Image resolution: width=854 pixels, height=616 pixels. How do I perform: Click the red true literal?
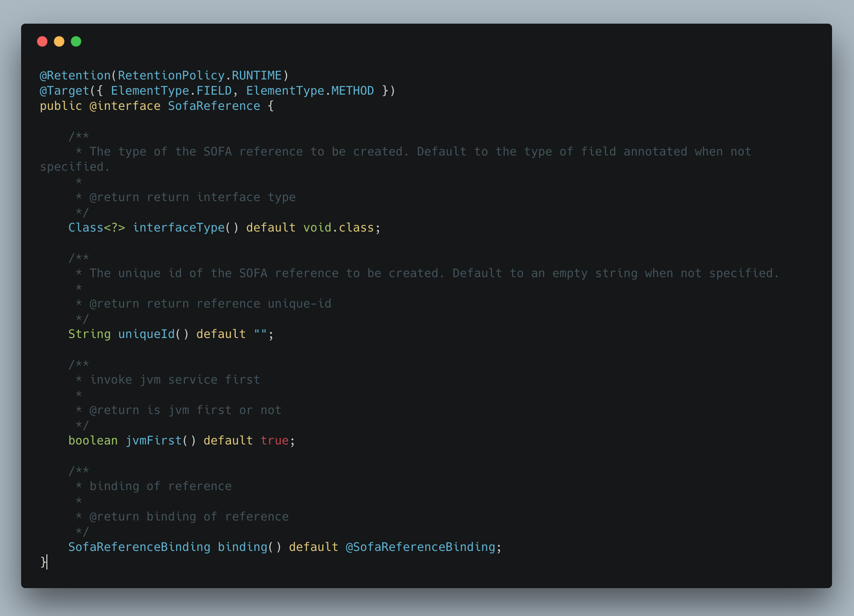[x=275, y=441]
